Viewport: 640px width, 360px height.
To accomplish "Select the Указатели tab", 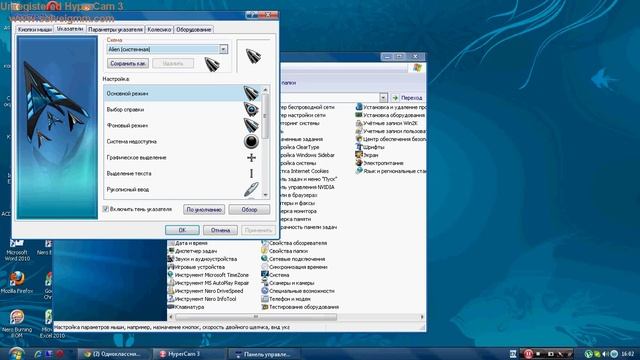I will click(x=70, y=29).
